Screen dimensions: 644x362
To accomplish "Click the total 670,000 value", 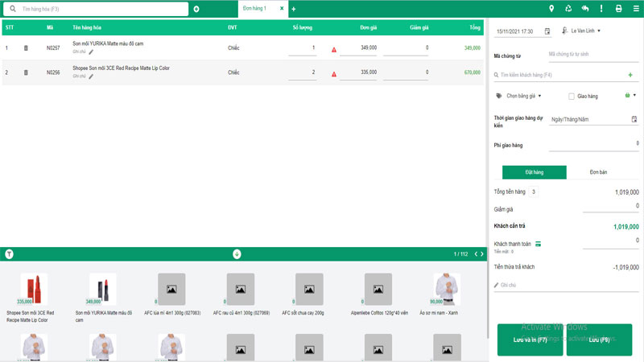I will pyautogui.click(x=473, y=72).
